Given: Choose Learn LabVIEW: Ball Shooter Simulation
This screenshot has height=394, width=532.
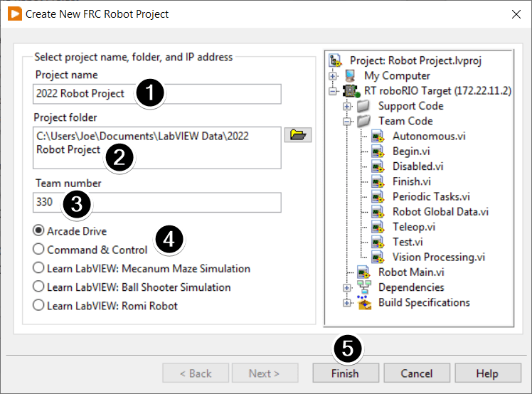Looking at the screenshot, I should tap(38, 287).
